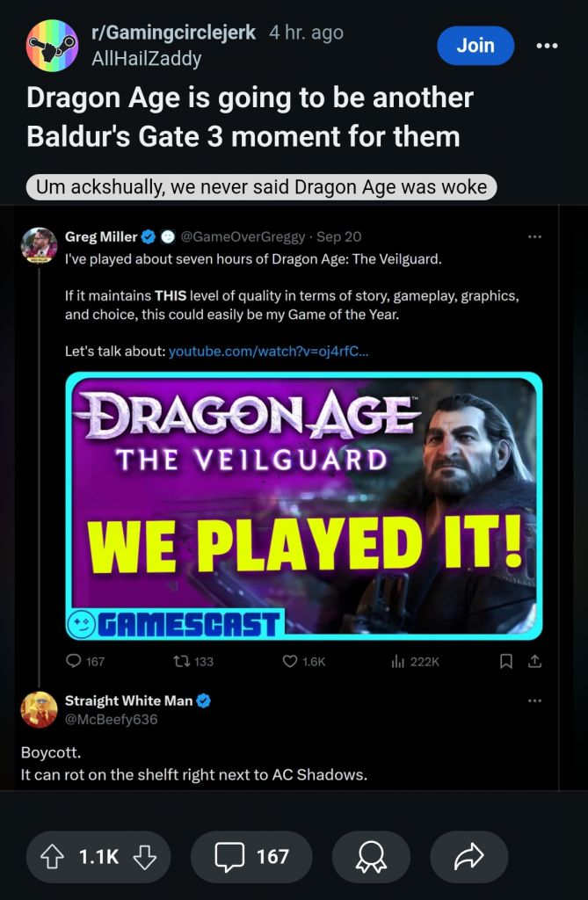The image size is (588, 900).
Task: Tap the tweet's 1.6K heart icon
Action: pyautogui.click(x=290, y=661)
